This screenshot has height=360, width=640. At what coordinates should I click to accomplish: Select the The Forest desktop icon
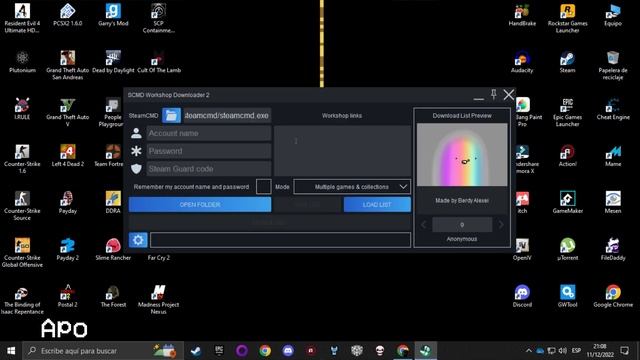(x=113, y=296)
